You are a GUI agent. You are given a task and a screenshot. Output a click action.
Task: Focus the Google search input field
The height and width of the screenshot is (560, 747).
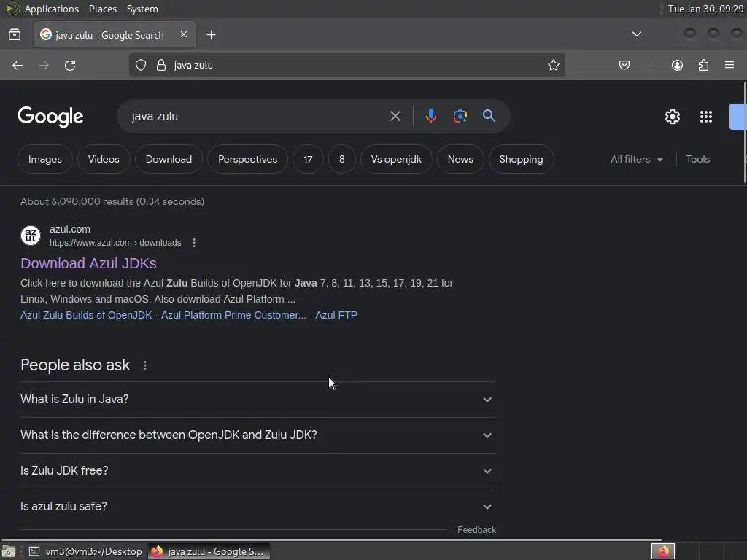click(x=256, y=116)
